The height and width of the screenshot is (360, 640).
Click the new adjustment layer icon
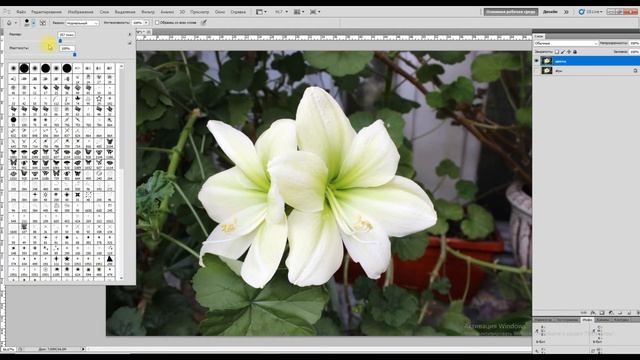click(x=611, y=313)
